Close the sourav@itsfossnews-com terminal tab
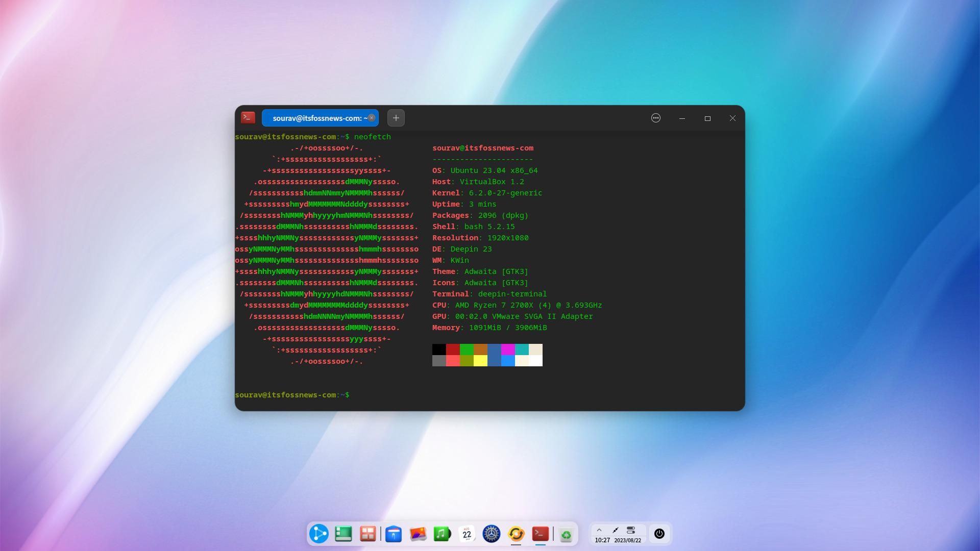Image resolution: width=980 pixels, height=551 pixels. [x=372, y=118]
